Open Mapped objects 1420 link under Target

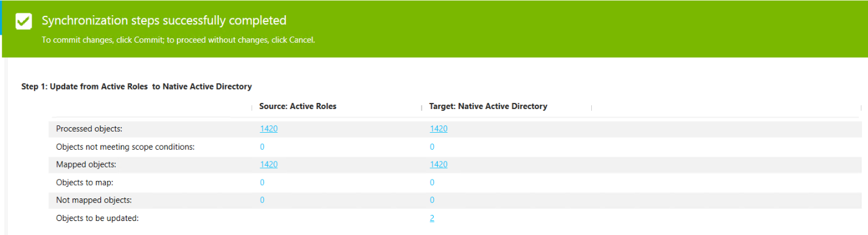point(439,164)
